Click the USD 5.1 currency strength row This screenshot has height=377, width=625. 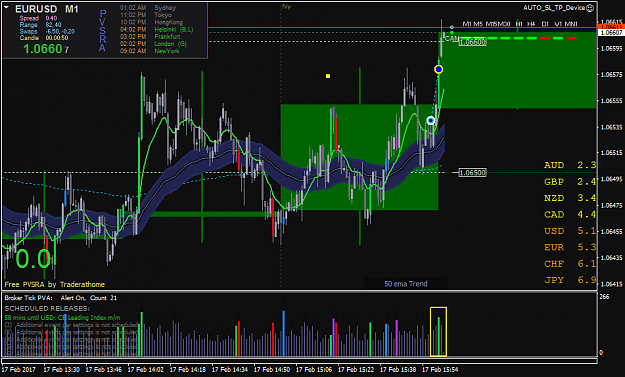[x=570, y=231]
